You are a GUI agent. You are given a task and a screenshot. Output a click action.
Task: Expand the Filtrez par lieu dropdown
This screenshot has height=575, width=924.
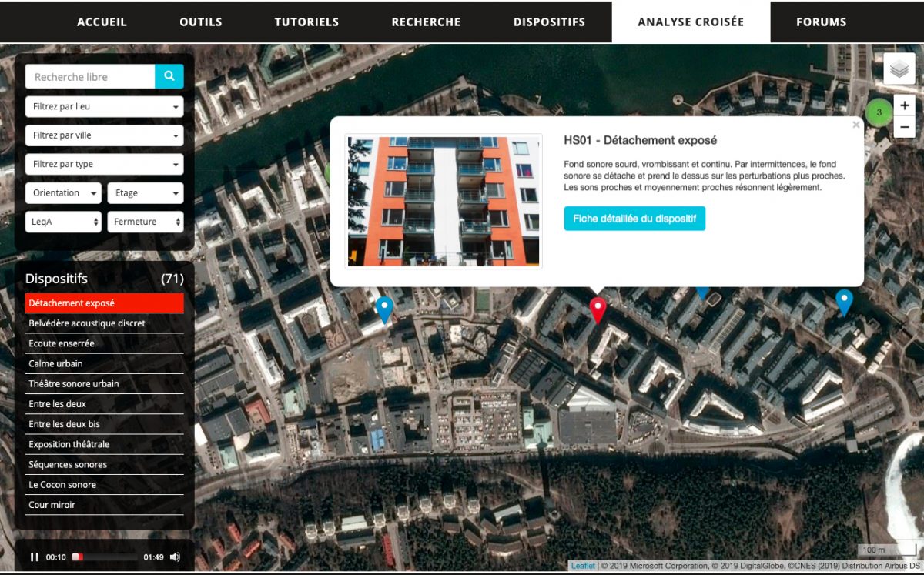click(x=104, y=106)
